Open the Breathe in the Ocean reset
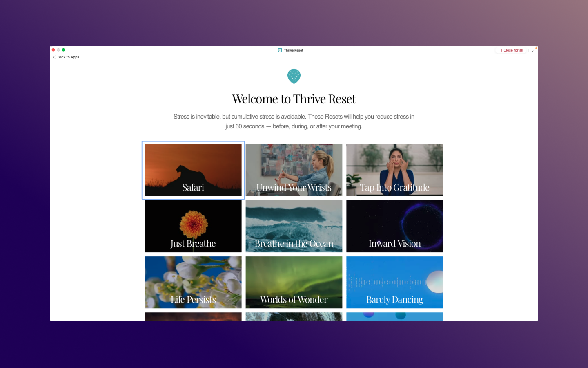588x368 pixels. 294,226
